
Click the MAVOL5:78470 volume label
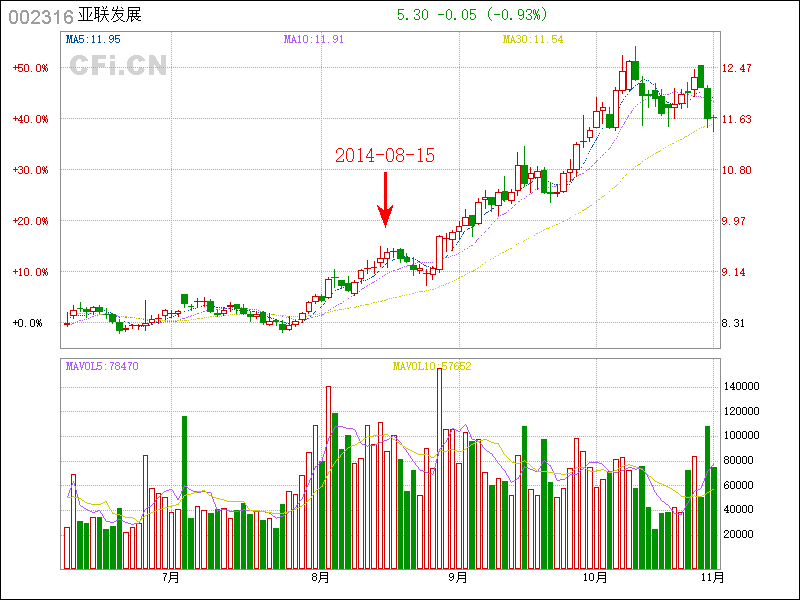[x=102, y=367]
